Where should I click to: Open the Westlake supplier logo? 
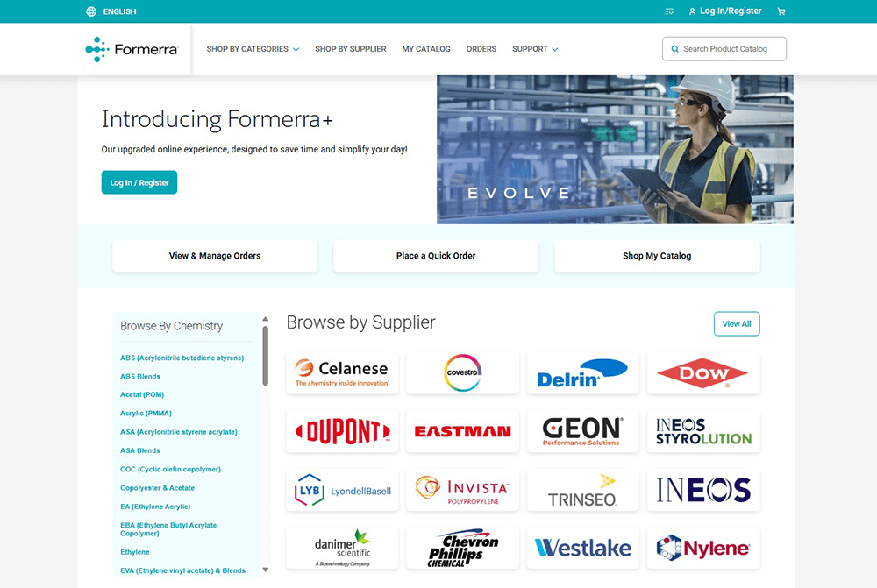[x=583, y=548]
